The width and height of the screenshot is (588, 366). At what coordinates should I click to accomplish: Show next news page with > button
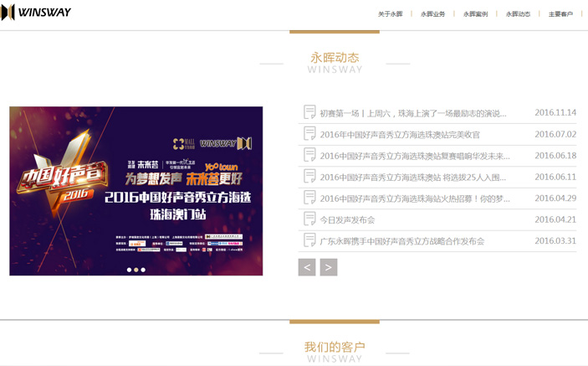[x=329, y=267]
